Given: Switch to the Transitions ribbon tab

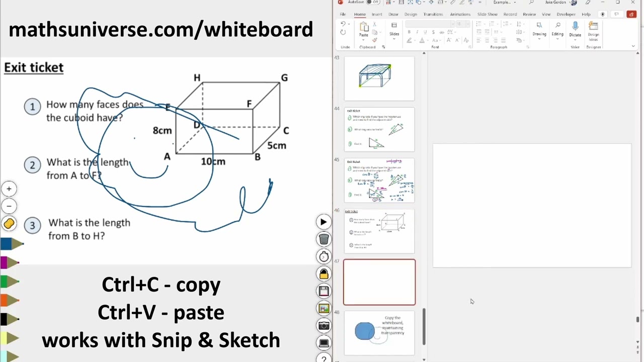Looking at the screenshot, I should pos(433,14).
